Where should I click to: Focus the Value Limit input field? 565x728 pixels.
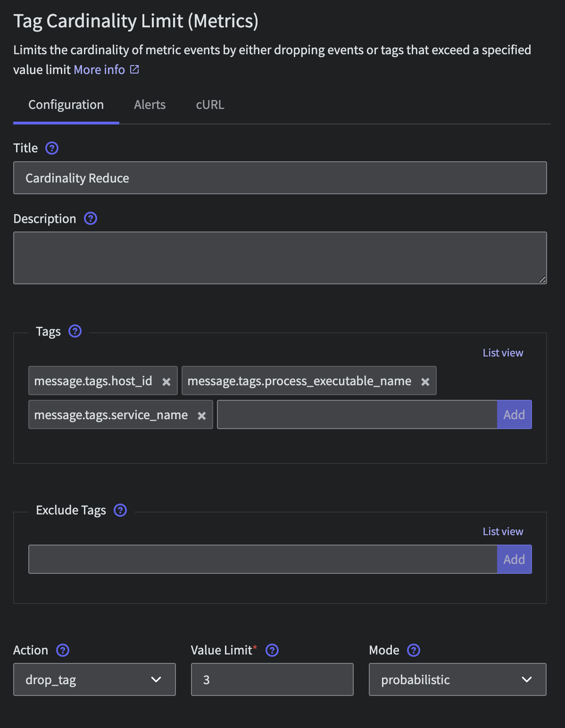point(272,679)
